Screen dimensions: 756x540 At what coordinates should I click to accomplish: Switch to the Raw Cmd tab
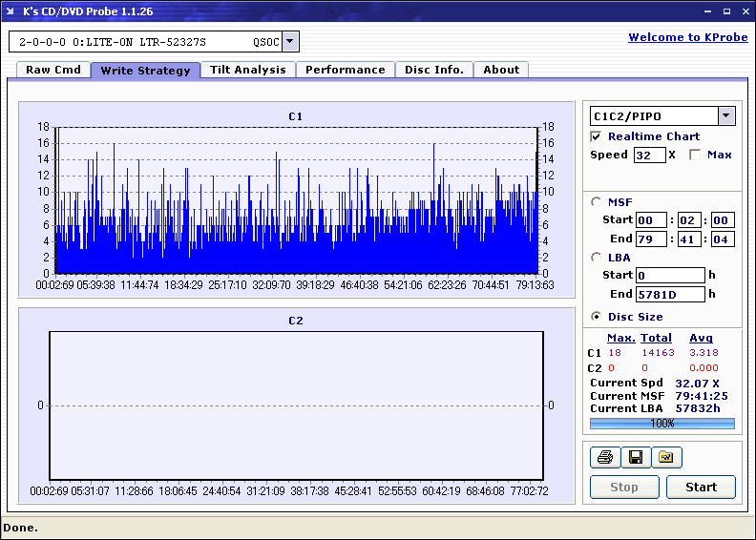pos(53,70)
